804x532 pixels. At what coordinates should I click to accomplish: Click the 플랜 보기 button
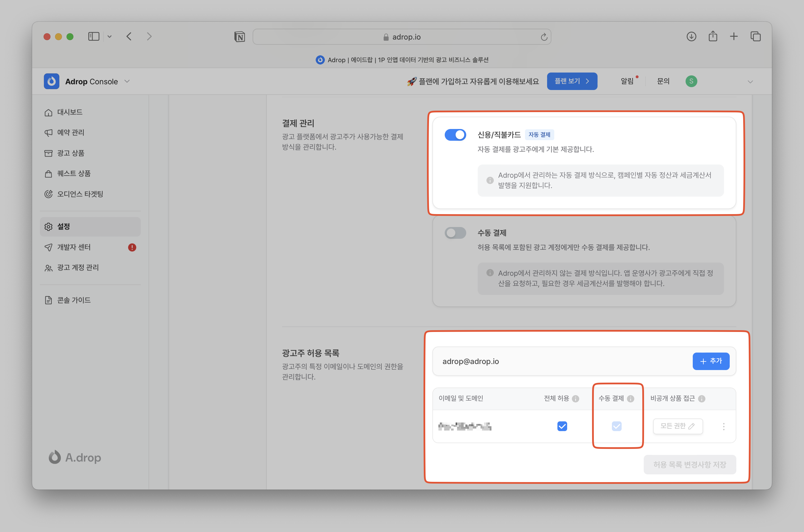pyautogui.click(x=572, y=81)
